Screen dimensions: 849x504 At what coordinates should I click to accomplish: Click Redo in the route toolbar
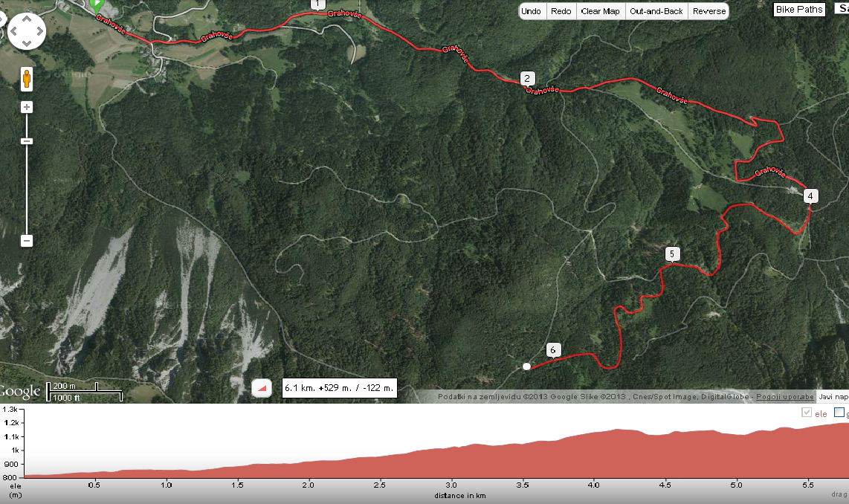tap(561, 11)
